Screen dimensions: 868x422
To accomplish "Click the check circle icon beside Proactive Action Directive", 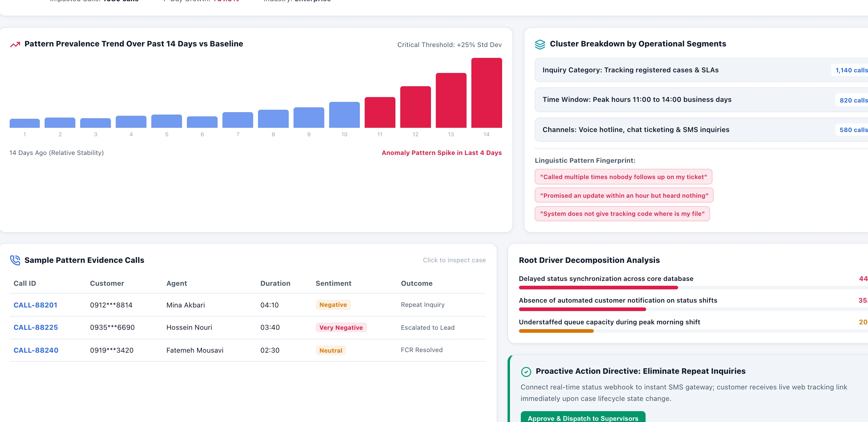I will coord(526,372).
